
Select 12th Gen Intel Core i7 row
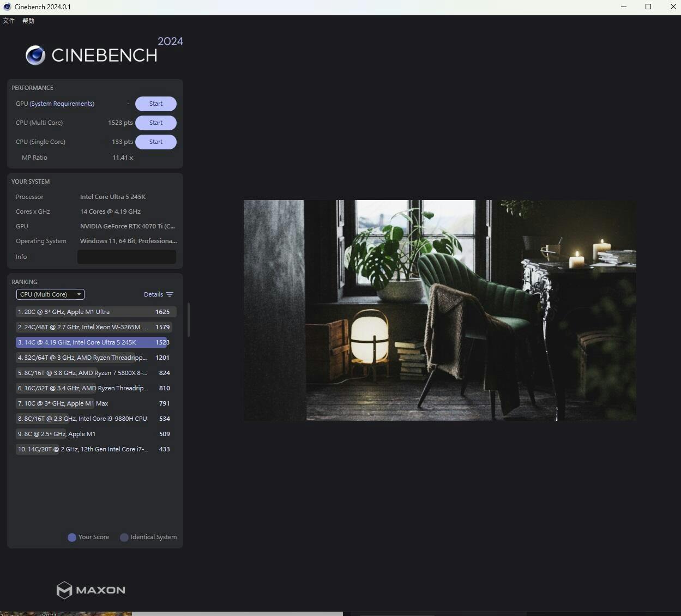pos(96,449)
